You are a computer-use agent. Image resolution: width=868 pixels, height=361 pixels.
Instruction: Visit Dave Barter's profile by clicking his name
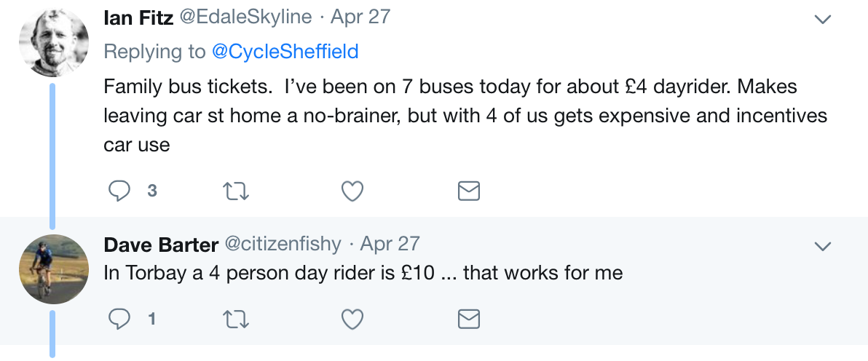(160, 244)
